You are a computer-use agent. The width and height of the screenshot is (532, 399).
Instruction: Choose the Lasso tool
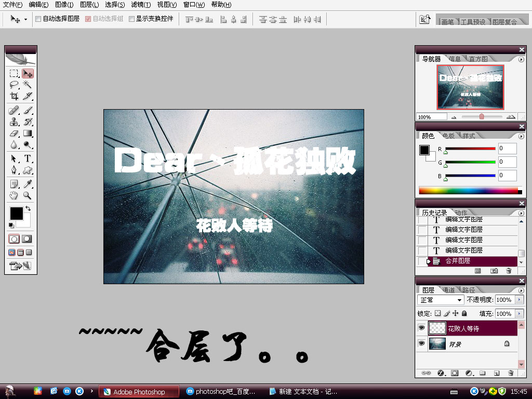(14, 84)
